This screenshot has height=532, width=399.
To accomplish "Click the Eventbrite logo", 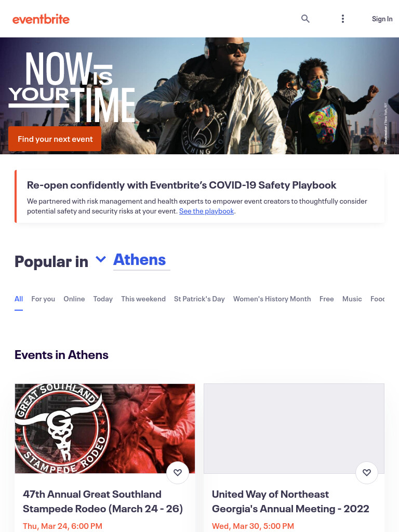I will tap(41, 19).
